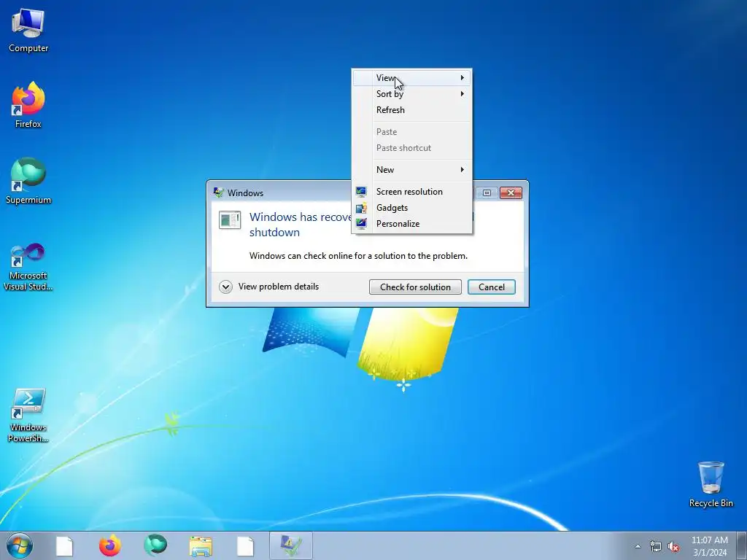The width and height of the screenshot is (747, 560).
Task: Click Cancel button in Windows dialog
Action: pyautogui.click(x=491, y=287)
